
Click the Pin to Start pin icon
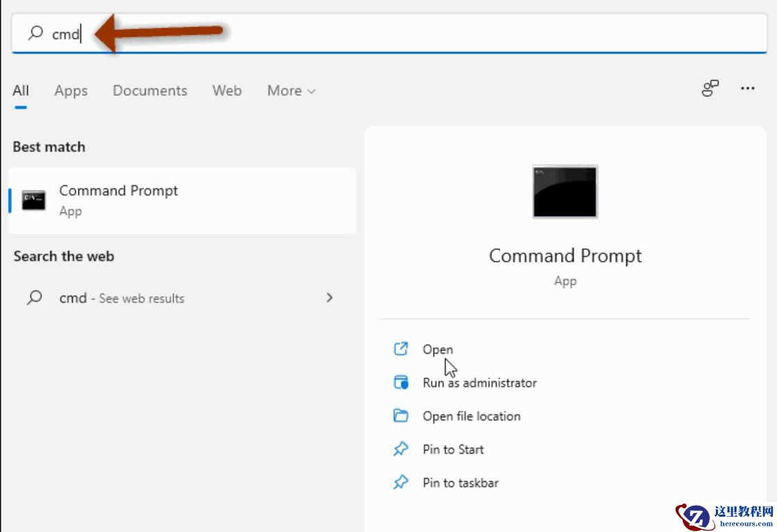(401, 449)
